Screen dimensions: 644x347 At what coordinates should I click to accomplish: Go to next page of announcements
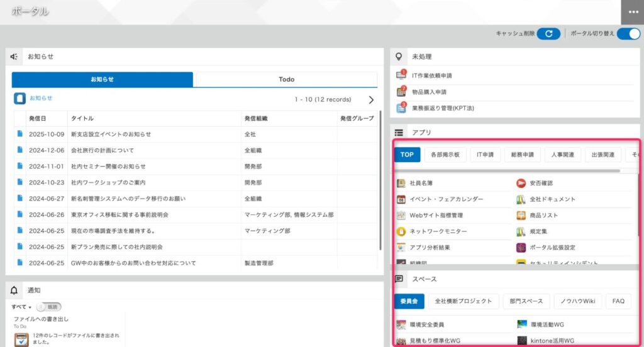click(x=371, y=99)
